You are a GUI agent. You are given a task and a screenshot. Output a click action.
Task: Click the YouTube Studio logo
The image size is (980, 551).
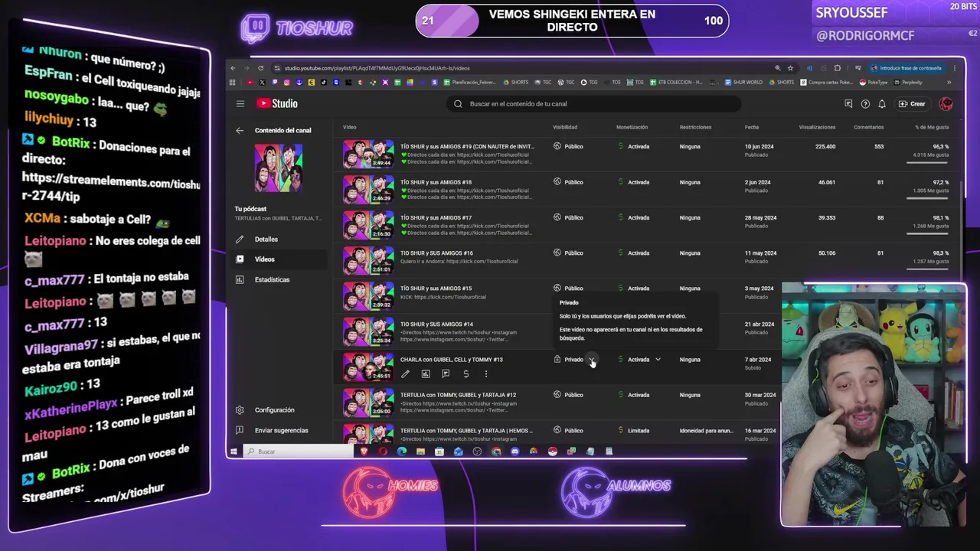click(277, 104)
